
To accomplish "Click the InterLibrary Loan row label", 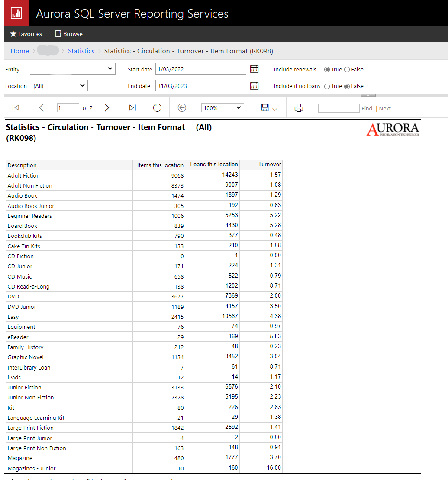I will [29, 368].
